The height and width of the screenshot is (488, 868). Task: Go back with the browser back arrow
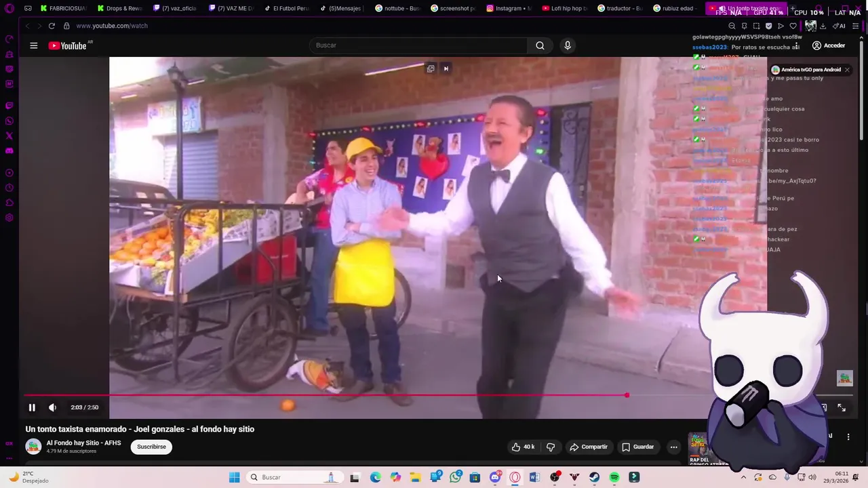(x=27, y=26)
